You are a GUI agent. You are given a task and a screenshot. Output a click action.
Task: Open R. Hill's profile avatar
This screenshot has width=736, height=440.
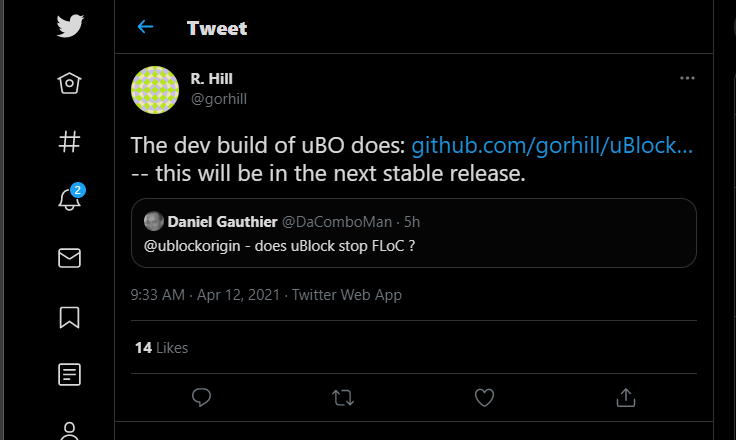[x=155, y=89]
